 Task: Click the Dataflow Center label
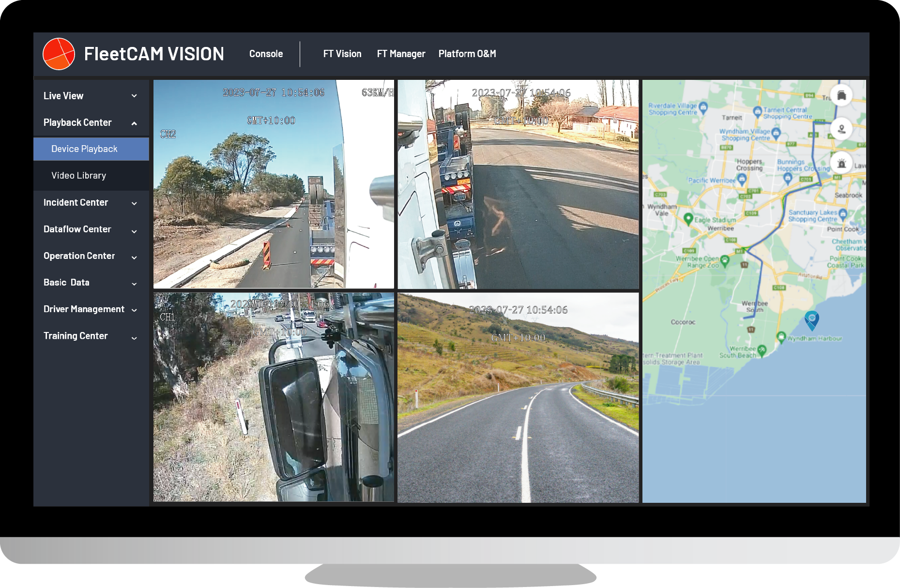(77, 229)
